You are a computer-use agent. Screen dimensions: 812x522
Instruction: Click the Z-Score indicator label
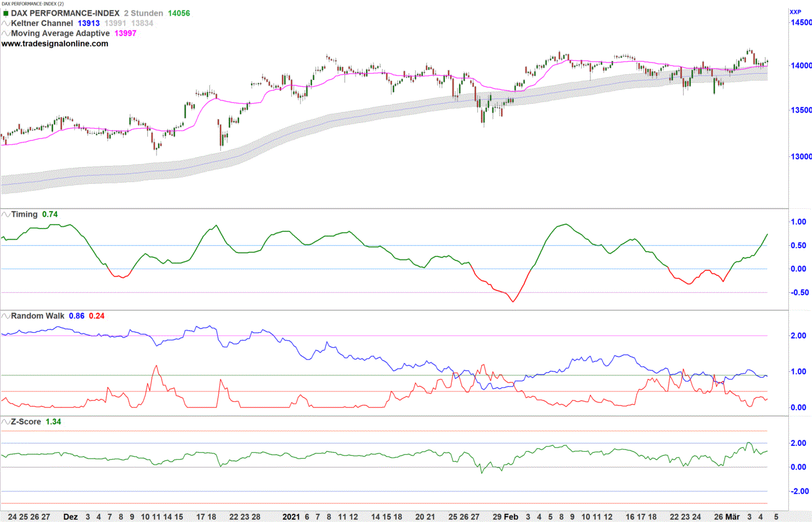click(26, 422)
